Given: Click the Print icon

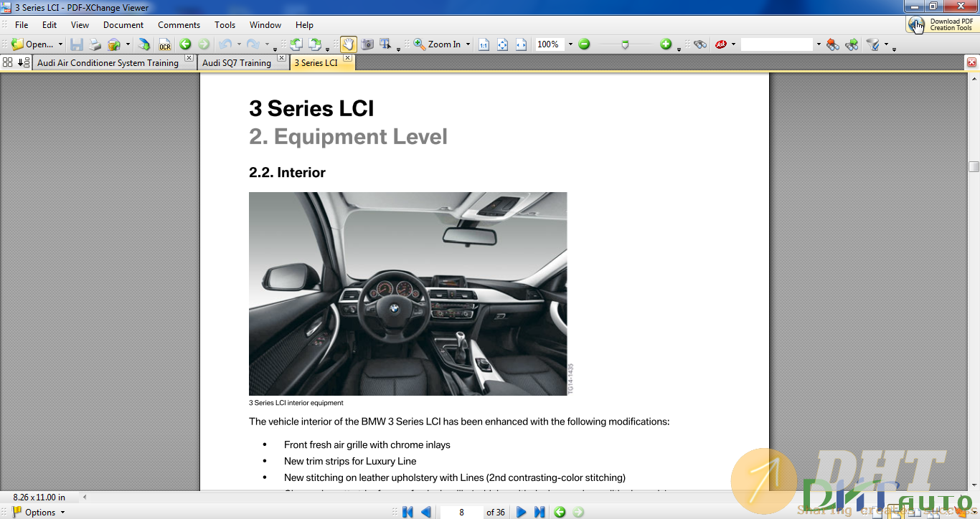Looking at the screenshot, I should point(95,44).
